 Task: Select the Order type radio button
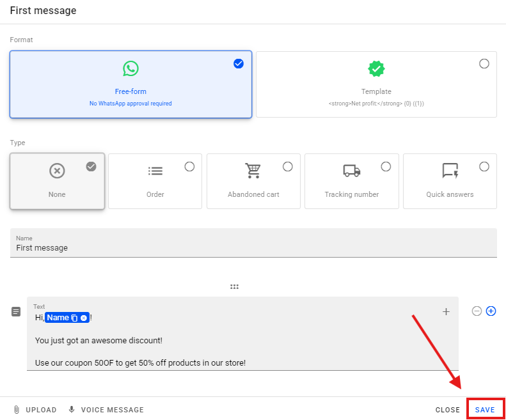[189, 166]
